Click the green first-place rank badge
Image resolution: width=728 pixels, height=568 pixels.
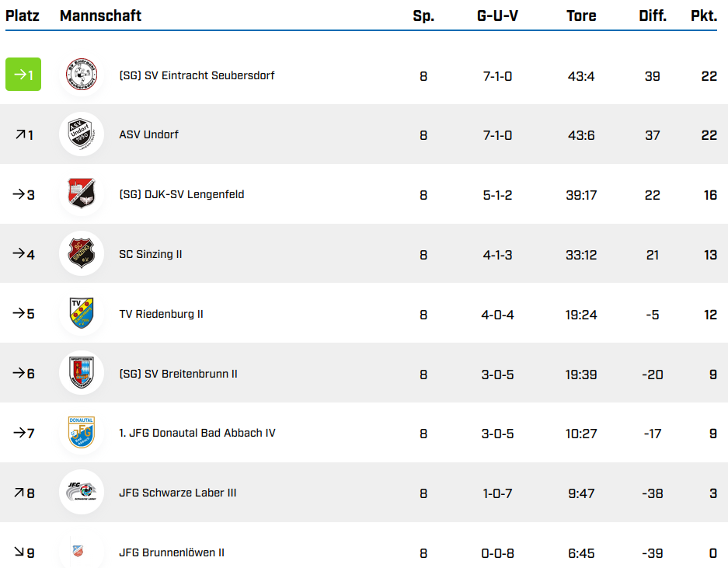23,75
